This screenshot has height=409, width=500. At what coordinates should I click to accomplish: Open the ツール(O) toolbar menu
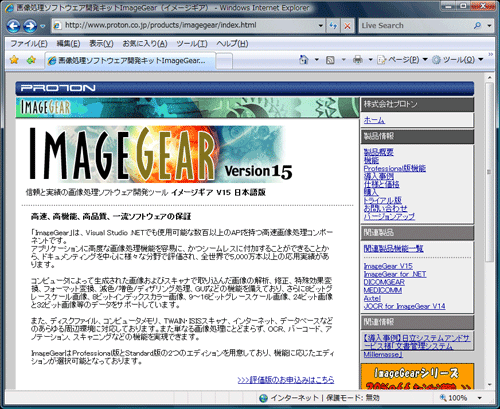[x=457, y=60]
